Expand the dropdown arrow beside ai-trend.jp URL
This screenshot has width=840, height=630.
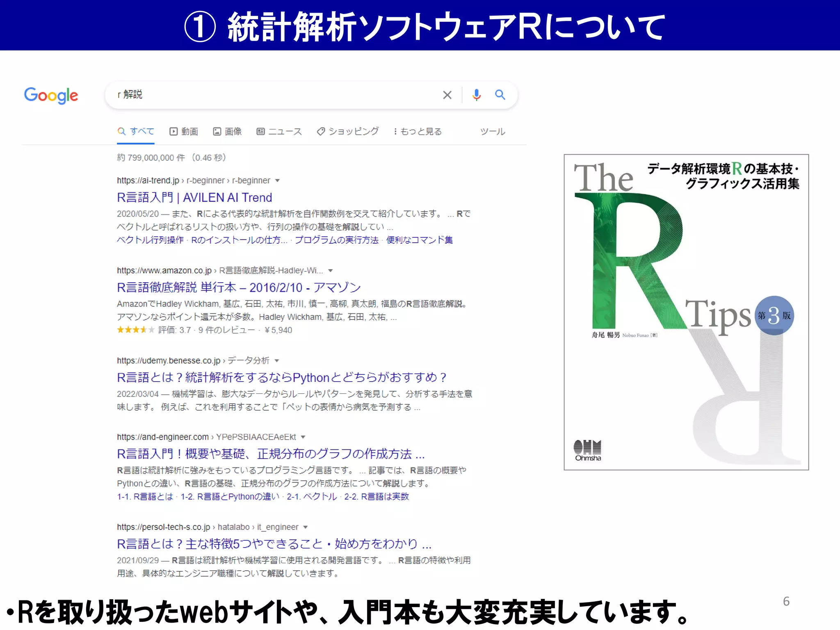pyautogui.click(x=277, y=181)
